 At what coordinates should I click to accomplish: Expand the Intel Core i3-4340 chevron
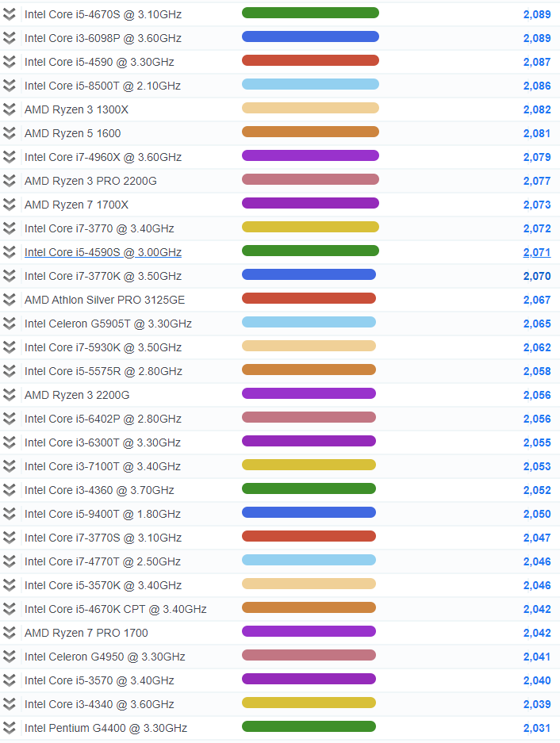(x=9, y=704)
